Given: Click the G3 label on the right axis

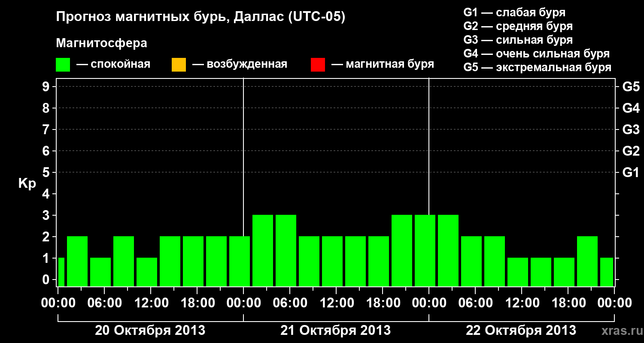Looking at the screenshot, I should [631, 130].
